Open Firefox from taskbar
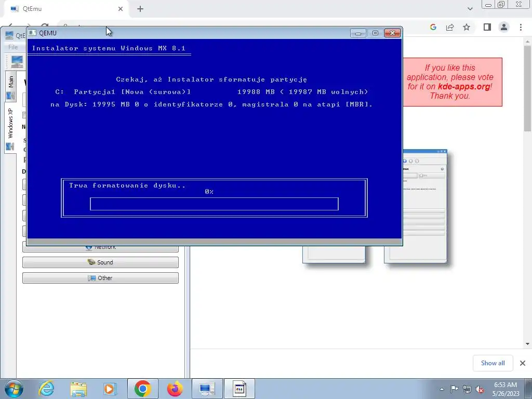The image size is (532, 399). tap(175, 389)
